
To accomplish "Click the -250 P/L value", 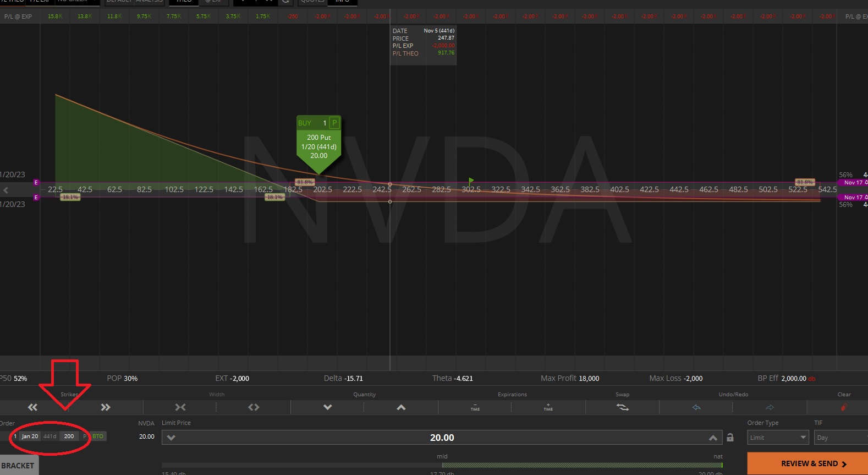I will tap(293, 17).
